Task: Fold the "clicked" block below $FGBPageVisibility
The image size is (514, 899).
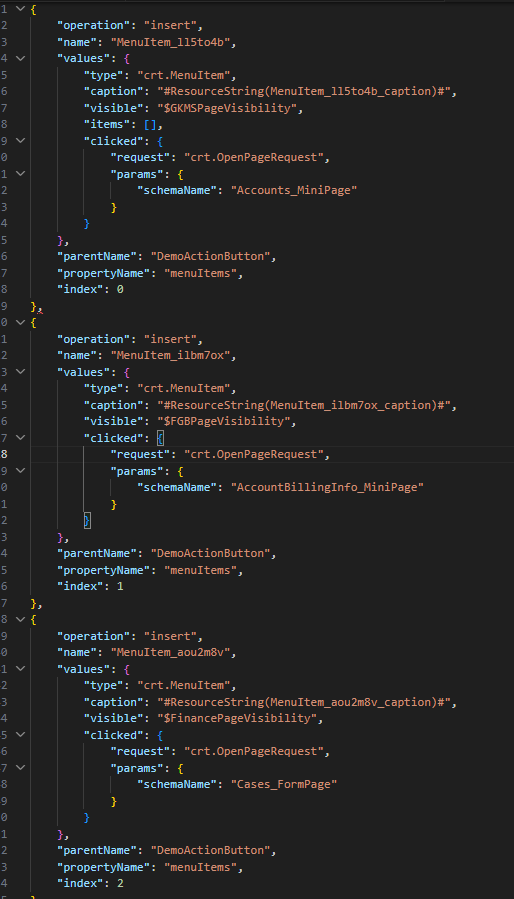Action: (21, 438)
